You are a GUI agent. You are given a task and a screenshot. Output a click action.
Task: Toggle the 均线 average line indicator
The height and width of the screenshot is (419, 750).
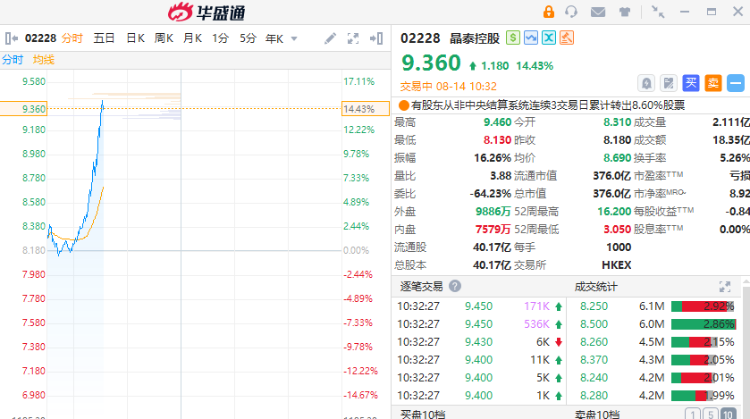point(43,60)
